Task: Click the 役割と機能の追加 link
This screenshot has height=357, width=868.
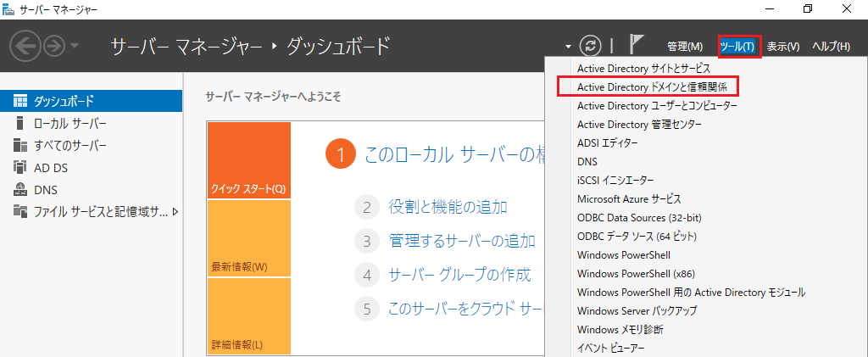Action: pyautogui.click(x=448, y=208)
